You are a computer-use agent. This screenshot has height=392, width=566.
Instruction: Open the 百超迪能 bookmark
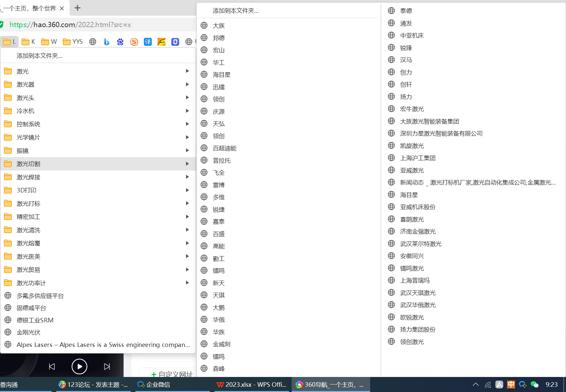click(288, 148)
